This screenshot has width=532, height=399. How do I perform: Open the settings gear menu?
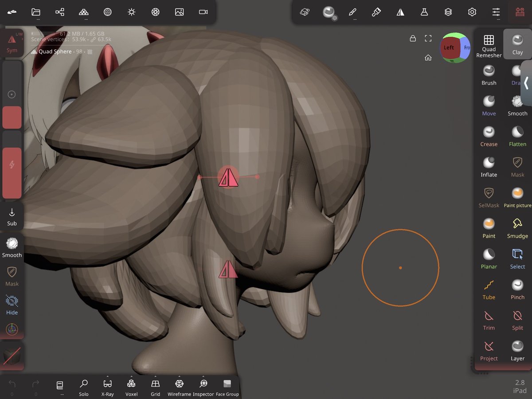(472, 12)
